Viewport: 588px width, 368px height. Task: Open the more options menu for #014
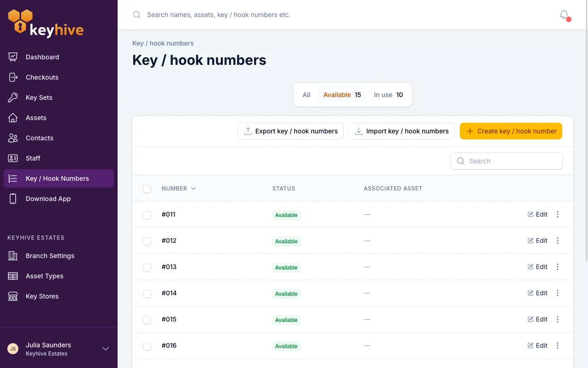[558, 293]
